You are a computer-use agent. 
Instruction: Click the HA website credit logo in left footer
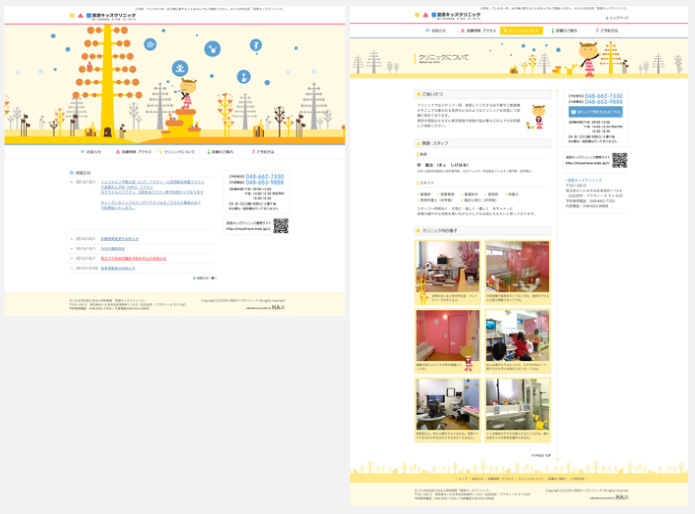point(274,308)
